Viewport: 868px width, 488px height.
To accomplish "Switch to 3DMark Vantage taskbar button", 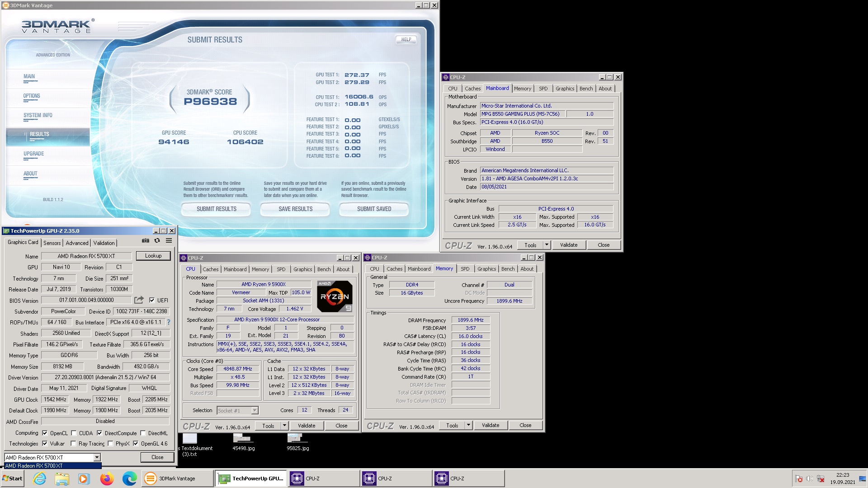I will pos(177,479).
